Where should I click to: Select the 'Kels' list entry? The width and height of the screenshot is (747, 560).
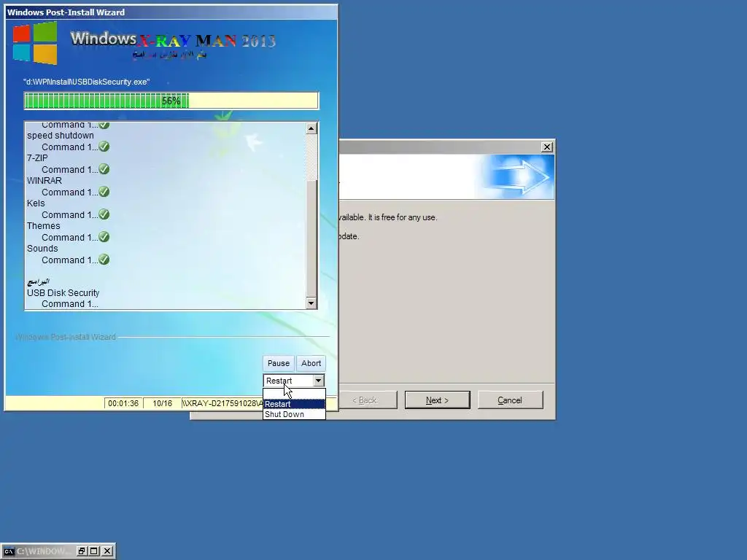36,203
